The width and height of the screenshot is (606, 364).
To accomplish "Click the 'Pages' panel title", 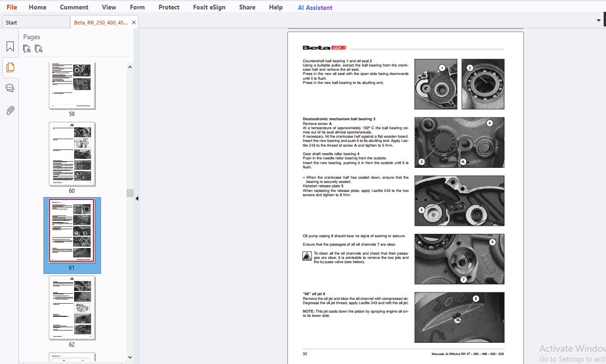I will click(32, 37).
